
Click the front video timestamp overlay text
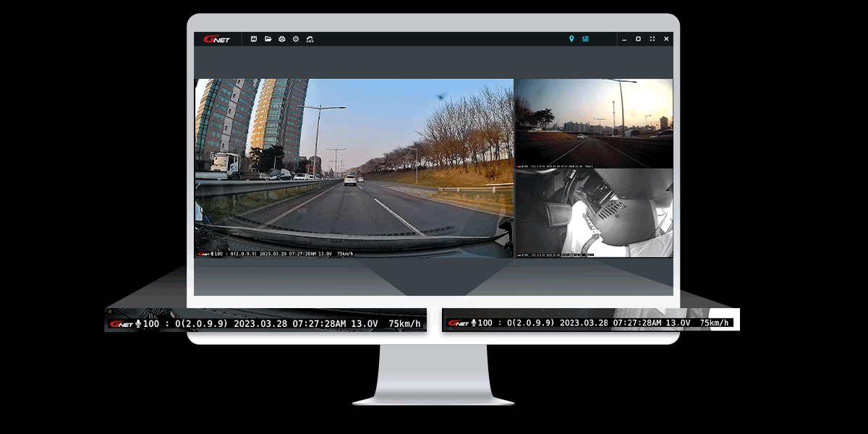[288, 254]
